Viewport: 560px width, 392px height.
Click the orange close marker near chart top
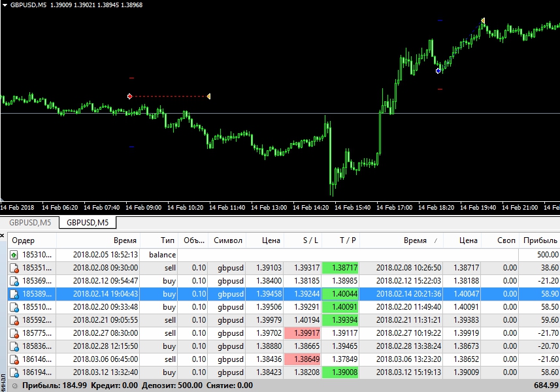coord(483,21)
